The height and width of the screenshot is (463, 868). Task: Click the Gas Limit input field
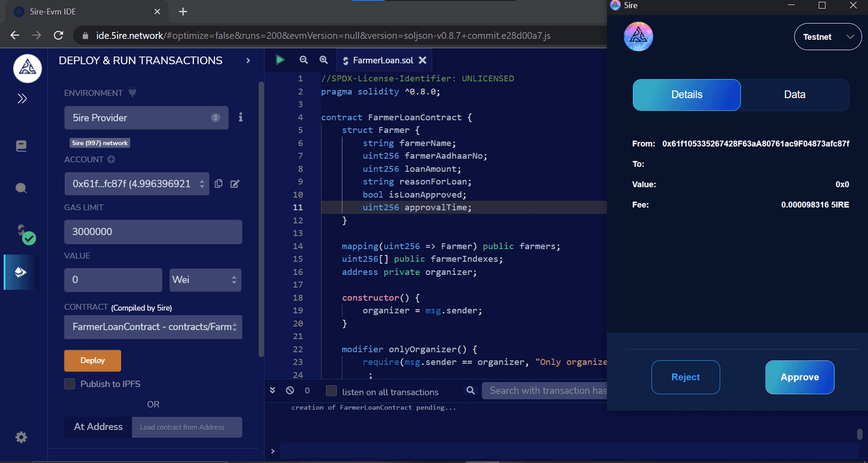(x=153, y=231)
